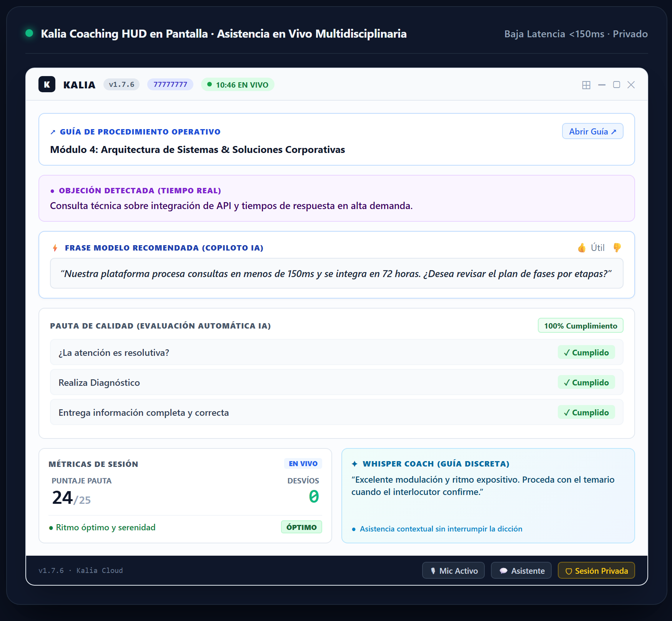Click 'Baja Latencia <150ms · Privado' header text
This screenshot has height=621, width=672.
pyautogui.click(x=576, y=34)
